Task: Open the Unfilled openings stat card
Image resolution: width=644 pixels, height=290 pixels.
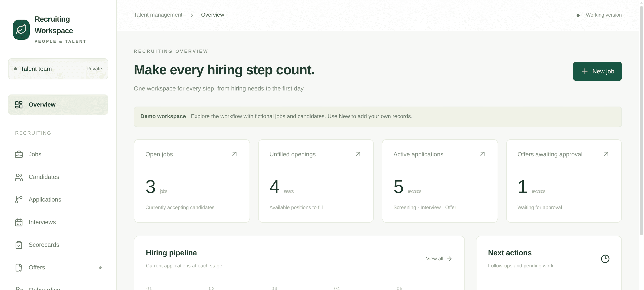Action: tap(316, 181)
